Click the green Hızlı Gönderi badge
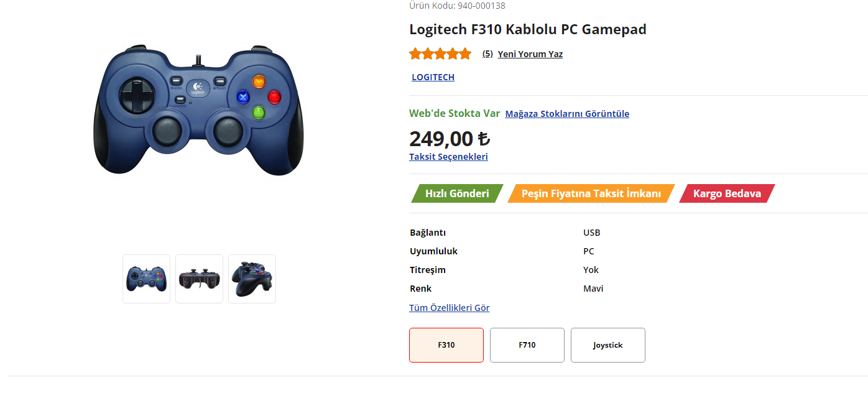The image size is (868, 403). pyautogui.click(x=457, y=193)
